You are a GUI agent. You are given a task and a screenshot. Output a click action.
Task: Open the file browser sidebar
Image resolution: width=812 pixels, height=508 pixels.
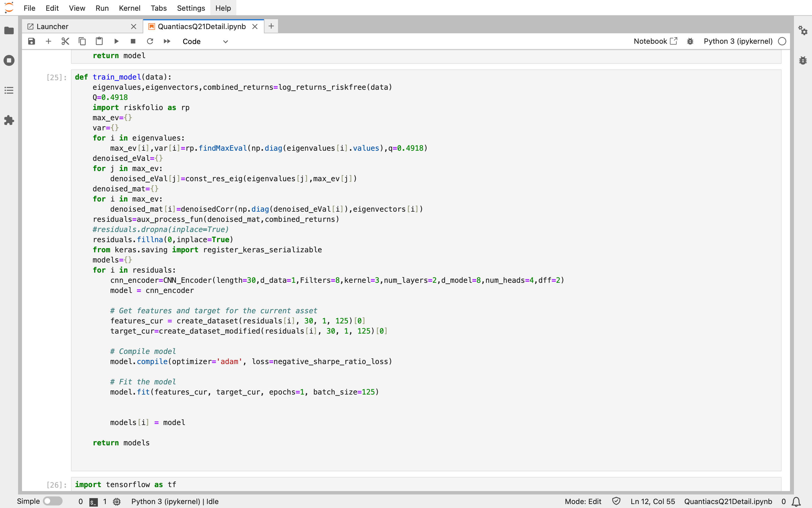(x=9, y=30)
